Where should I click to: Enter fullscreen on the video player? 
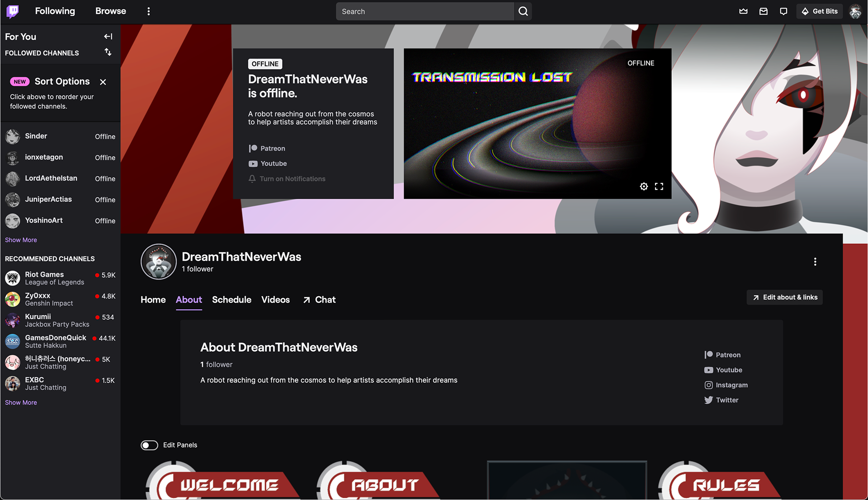659,187
